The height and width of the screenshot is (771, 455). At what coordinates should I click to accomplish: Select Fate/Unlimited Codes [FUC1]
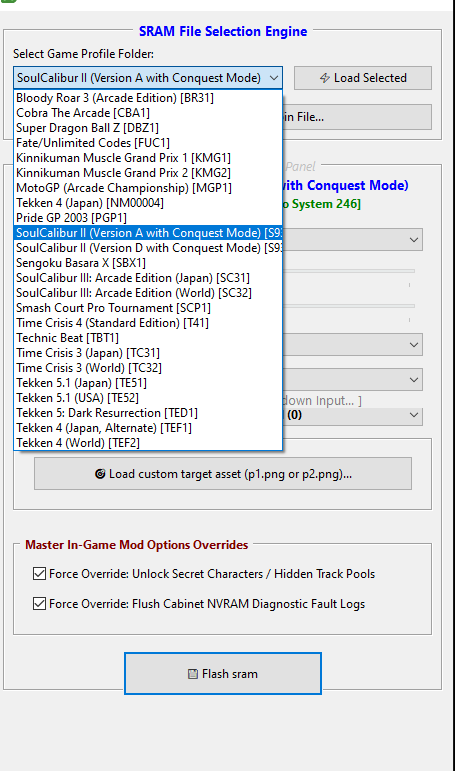148,143
